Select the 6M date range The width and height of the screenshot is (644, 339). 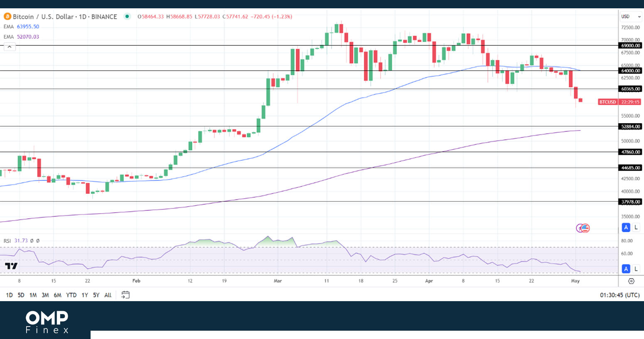point(57,295)
